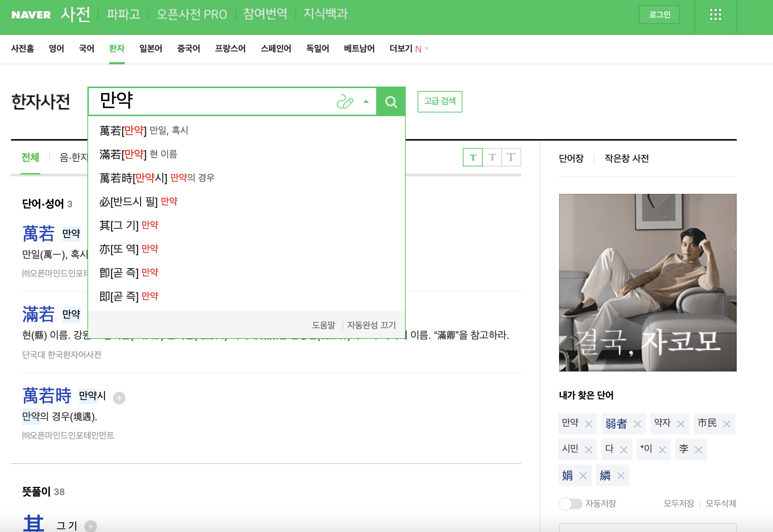Screen dimensions: 773x532
Task: Switch to the 일본어 dictionary tab
Action: (151, 49)
